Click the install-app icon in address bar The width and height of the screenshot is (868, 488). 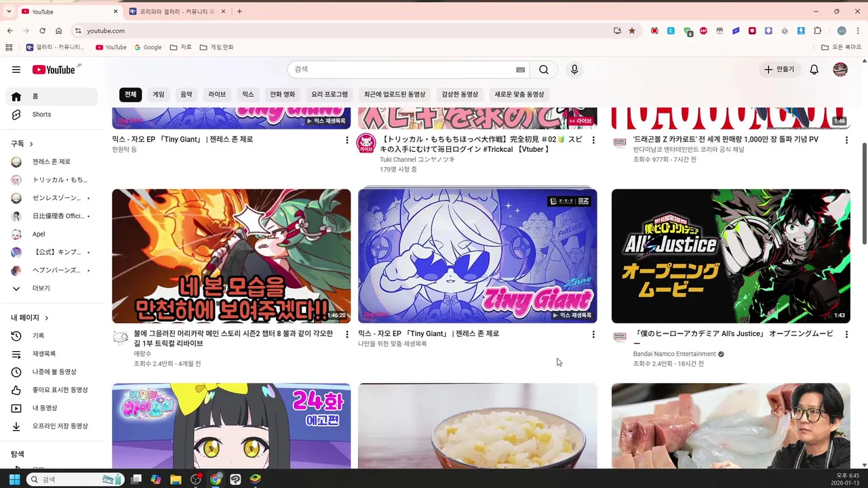pos(617,30)
